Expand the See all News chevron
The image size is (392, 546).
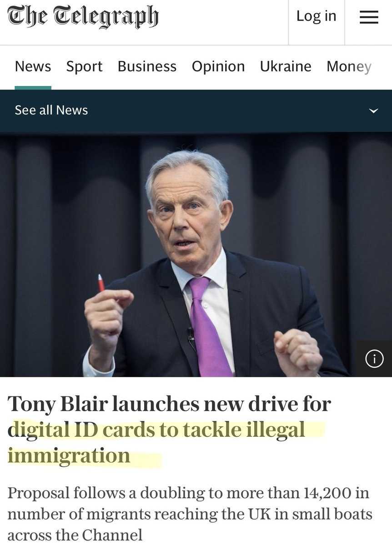pos(374,111)
